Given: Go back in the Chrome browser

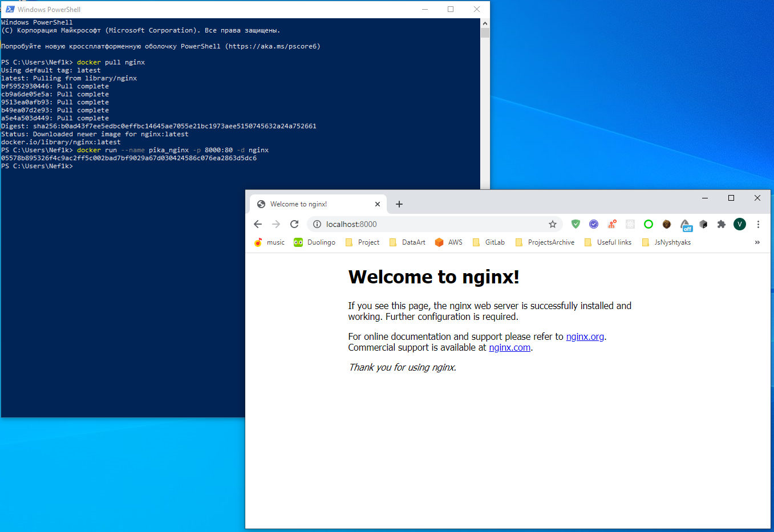Looking at the screenshot, I should tap(258, 224).
